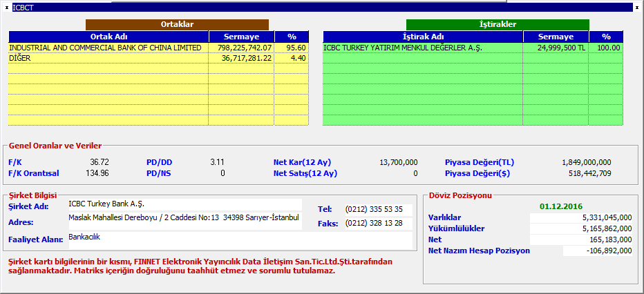The image size is (644, 294).
Task: Select the Ortaklar section header
Action: pos(177,25)
